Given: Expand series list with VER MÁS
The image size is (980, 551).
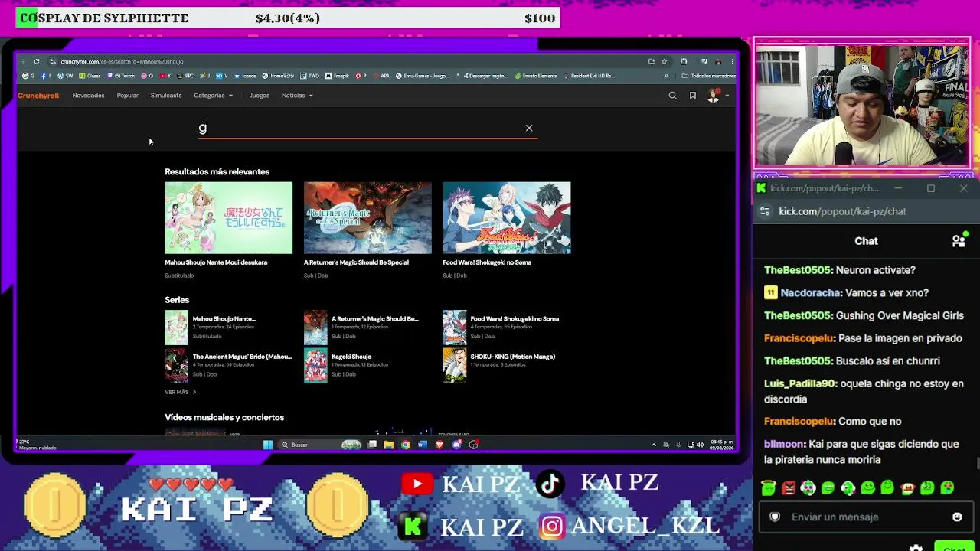Looking at the screenshot, I should pos(180,392).
